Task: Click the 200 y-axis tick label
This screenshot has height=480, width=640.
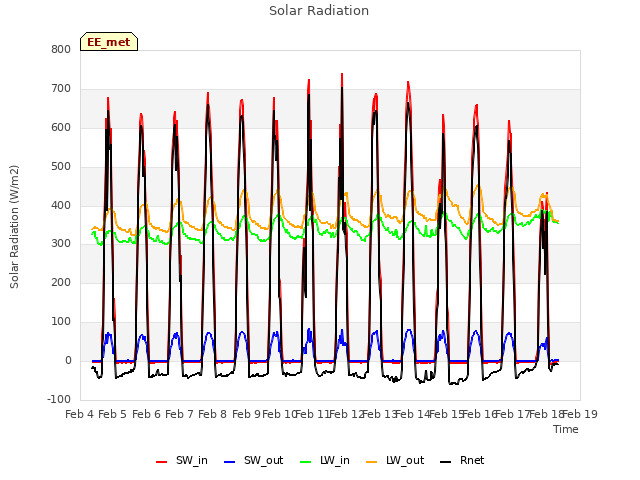Action: click(x=61, y=282)
